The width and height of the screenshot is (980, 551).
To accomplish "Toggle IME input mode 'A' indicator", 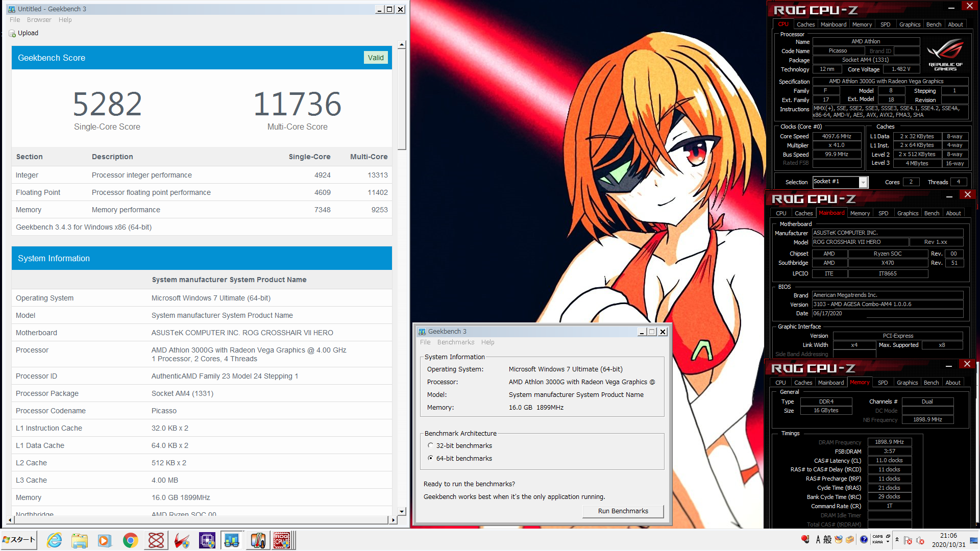I will click(x=818, y=540).
